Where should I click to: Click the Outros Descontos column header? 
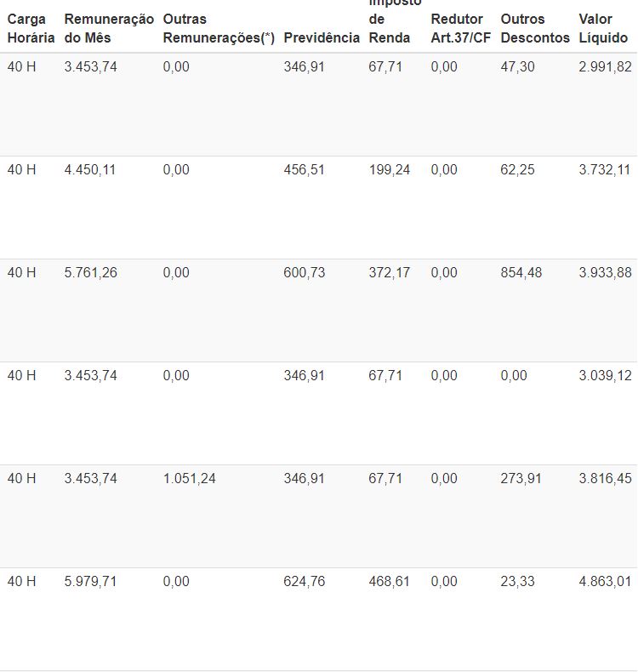tap(534, 28)
